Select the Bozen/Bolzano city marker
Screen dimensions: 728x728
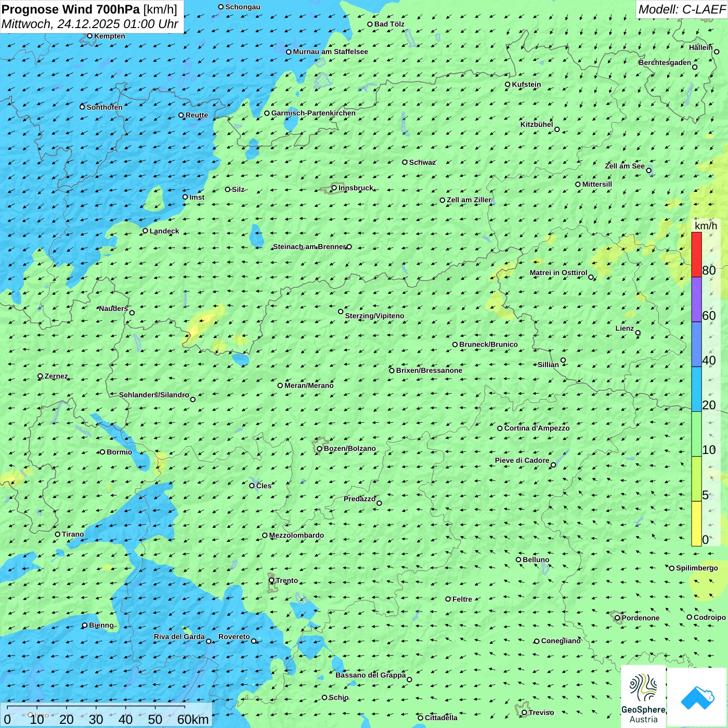(320, 449)
